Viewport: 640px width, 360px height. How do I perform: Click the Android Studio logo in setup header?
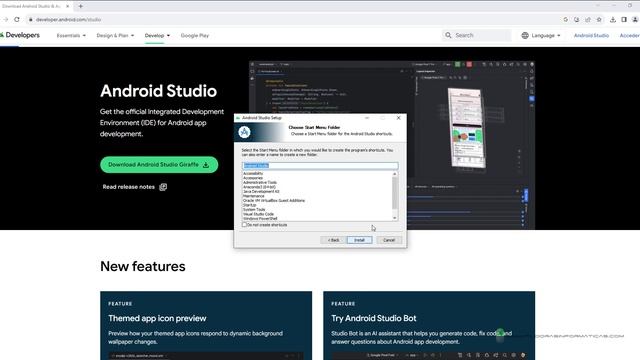pyautogui.click(x=244, y=132)
